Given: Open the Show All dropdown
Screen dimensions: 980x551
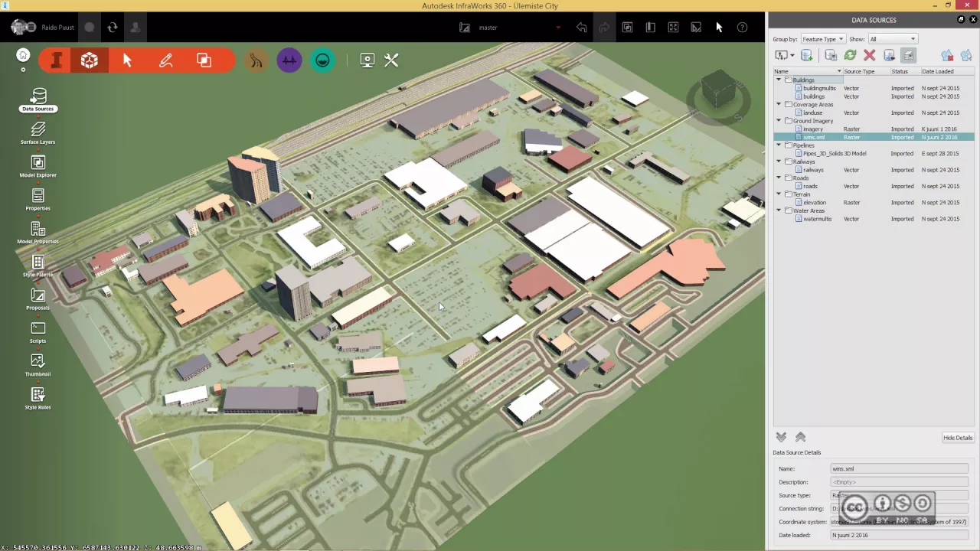Looking at the screenshot, I should (892, 39).
